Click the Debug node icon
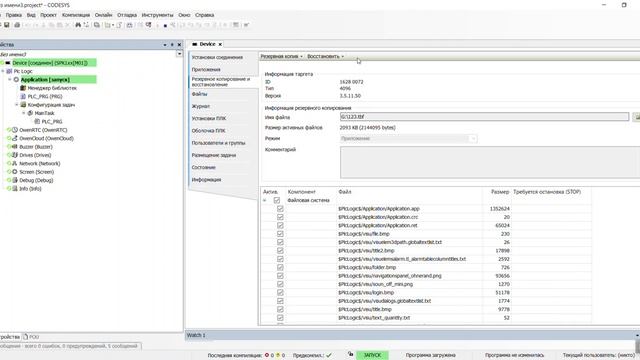The width and height of the screenshot is (640, 360). coord(15,180)
